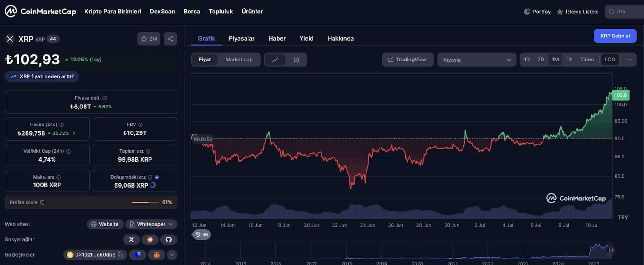Open XRP GitHub repository
Viewport: 644px width, 265px height.
(169, 239)
